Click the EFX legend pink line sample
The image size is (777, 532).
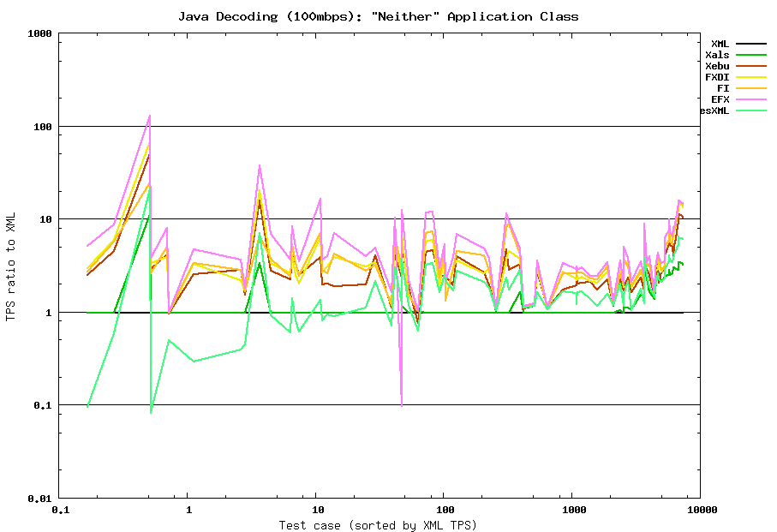pos(751,99)
